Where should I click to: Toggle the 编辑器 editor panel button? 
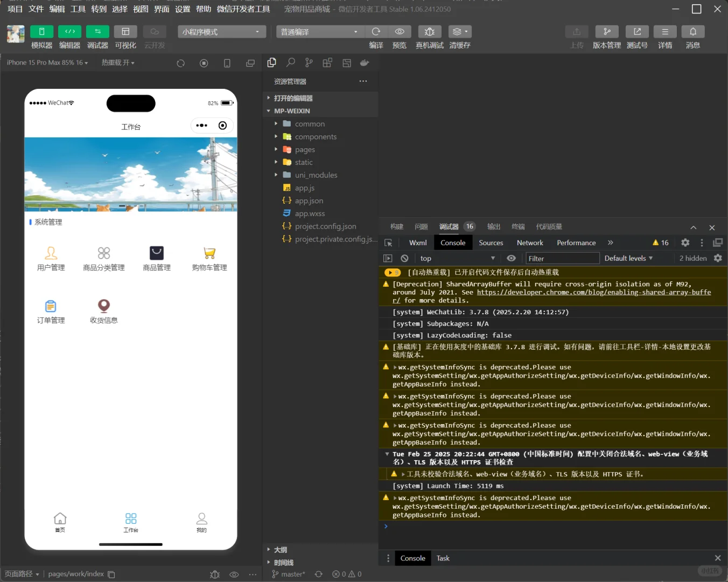[x=69, y=32]
